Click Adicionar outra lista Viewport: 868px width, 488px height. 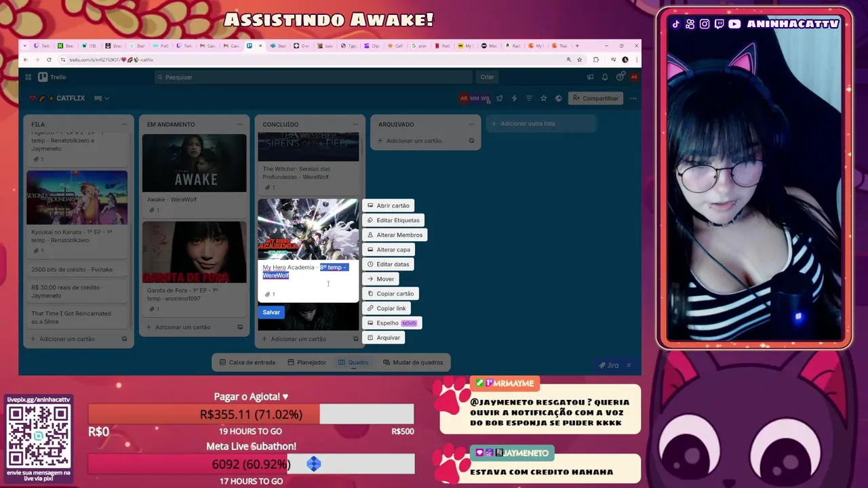coord(541,123)
